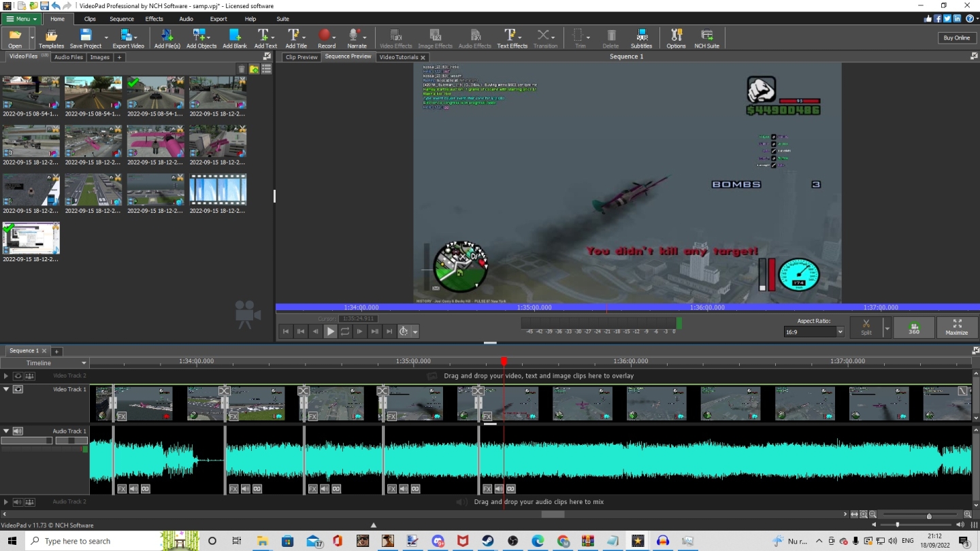Click the Export Video icon

coord(128,37)
